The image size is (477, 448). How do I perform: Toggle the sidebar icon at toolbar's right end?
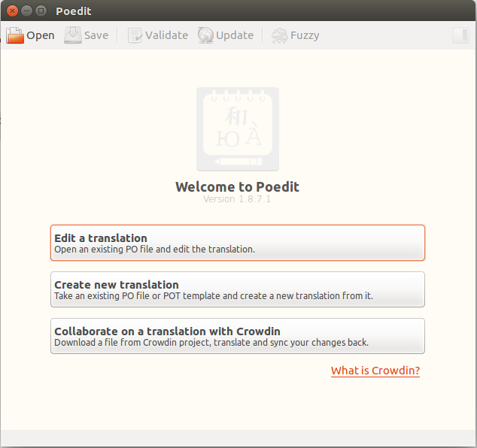click(x=460, y=35)
